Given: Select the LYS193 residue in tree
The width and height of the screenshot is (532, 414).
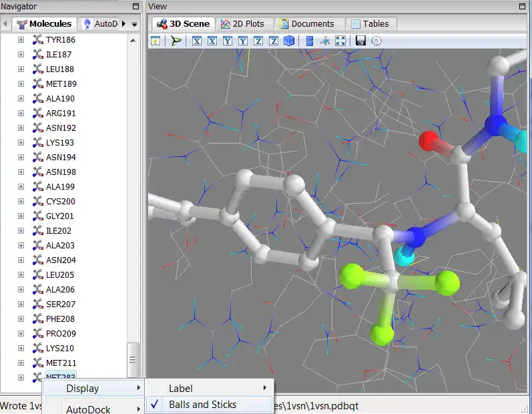Looking at the screenshot, I should 60,143.
